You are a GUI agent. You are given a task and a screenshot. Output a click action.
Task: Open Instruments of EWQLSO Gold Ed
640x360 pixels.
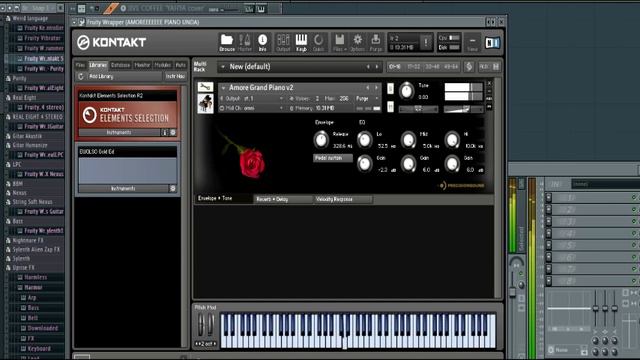click(123, 188)
